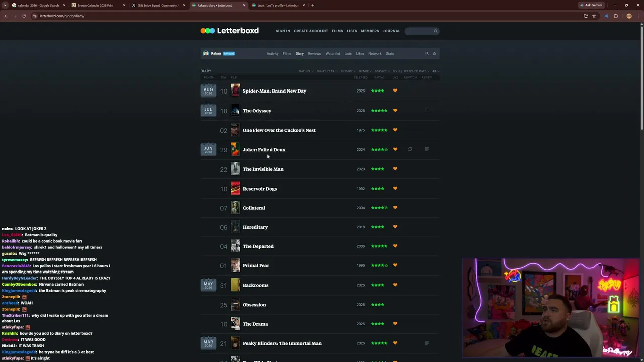The image size is (644, 362).
Task: Open the browser extensions puzzle icon
Action: [x=615, y=16]
